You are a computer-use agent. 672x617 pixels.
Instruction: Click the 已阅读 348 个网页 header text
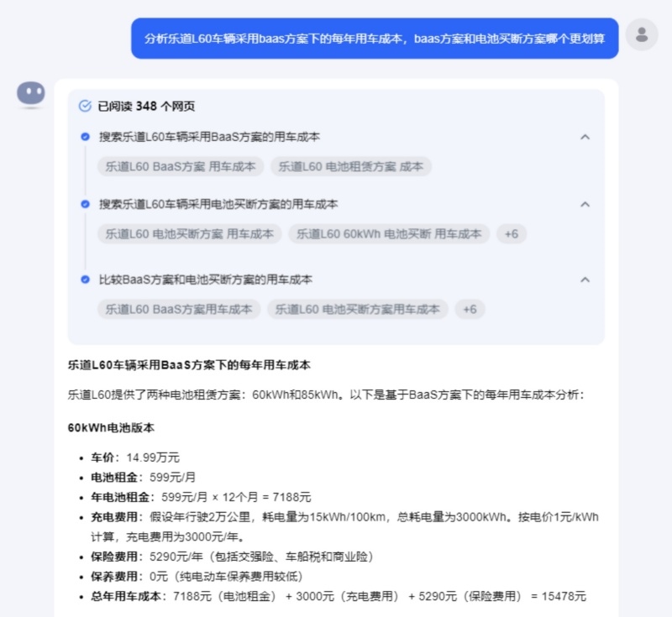(146, 106)
